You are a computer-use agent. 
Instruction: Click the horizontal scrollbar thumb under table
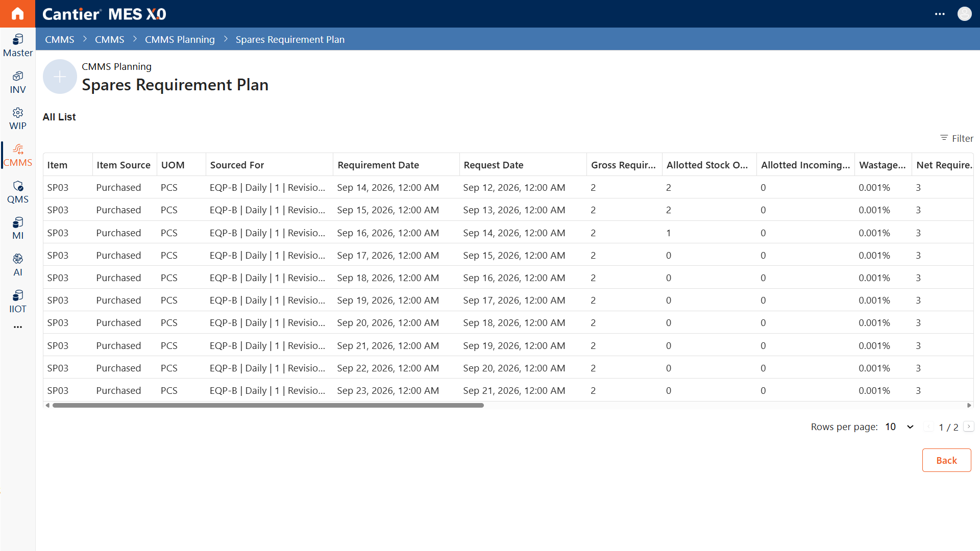pos(268,406)
